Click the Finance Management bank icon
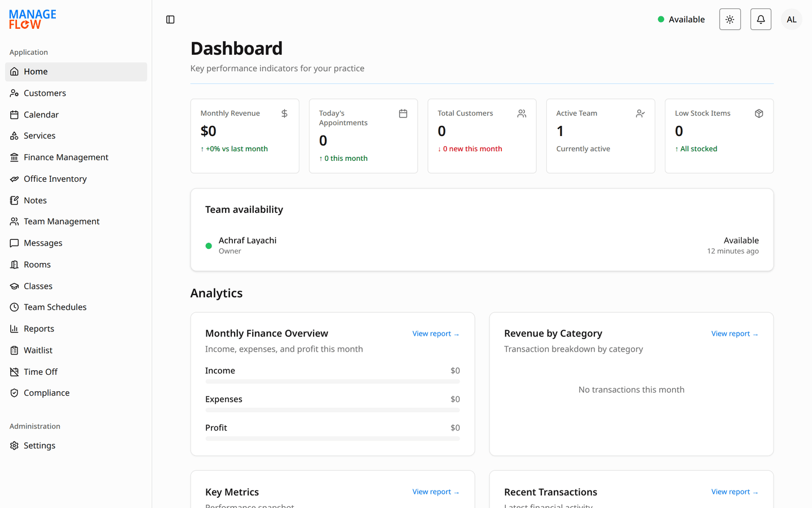This screenshot has height=508, width=812. 14,157
